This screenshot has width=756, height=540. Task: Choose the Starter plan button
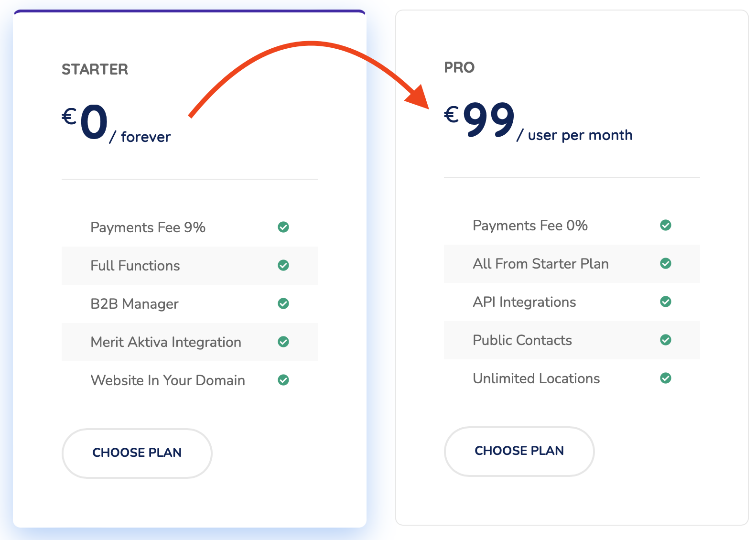[137, 453]
